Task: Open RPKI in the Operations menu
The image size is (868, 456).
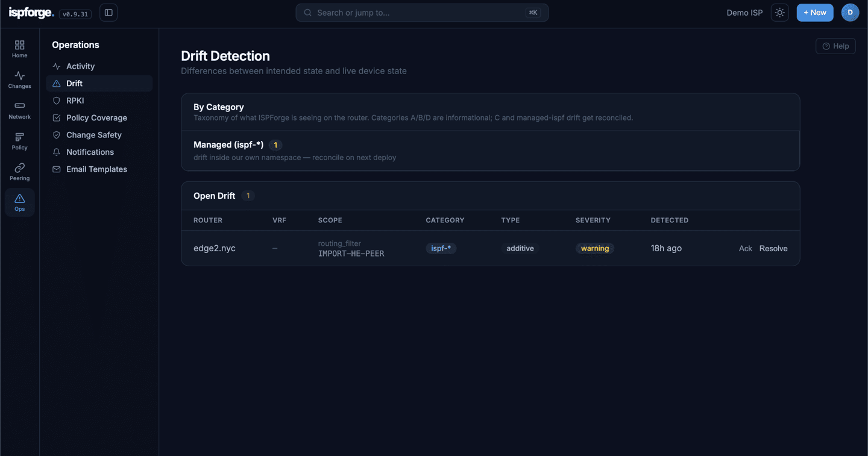Action: pyautogui.click(x=99, y=101)
